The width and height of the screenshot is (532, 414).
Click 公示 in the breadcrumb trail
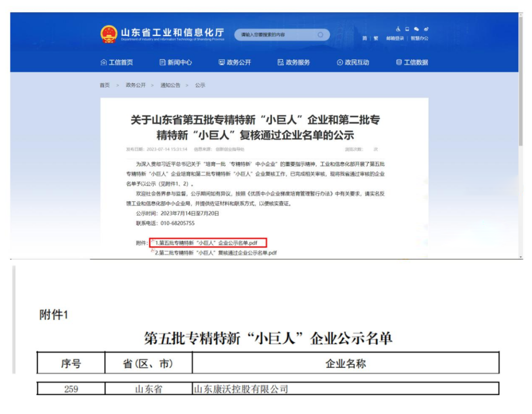[x=200, y=85]
